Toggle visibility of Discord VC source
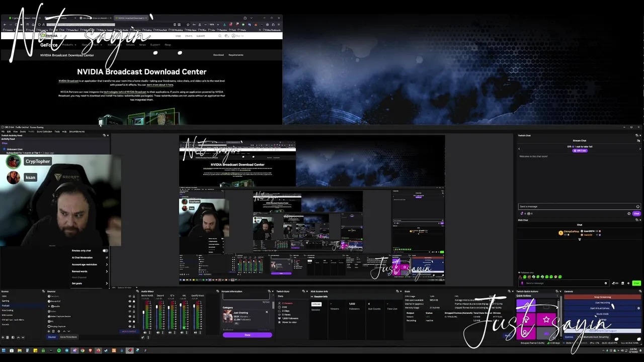 click(130, 301)
